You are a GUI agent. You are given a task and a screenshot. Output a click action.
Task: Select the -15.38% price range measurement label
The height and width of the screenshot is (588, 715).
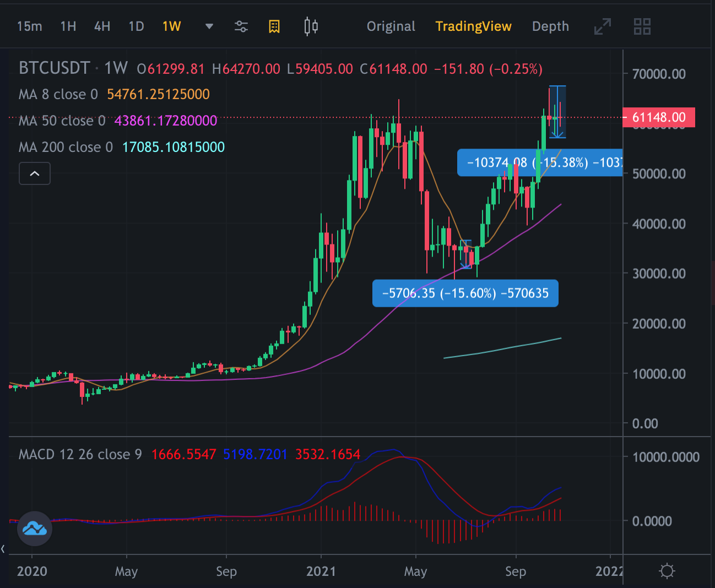pyautogui.click(x=540, y=162)
